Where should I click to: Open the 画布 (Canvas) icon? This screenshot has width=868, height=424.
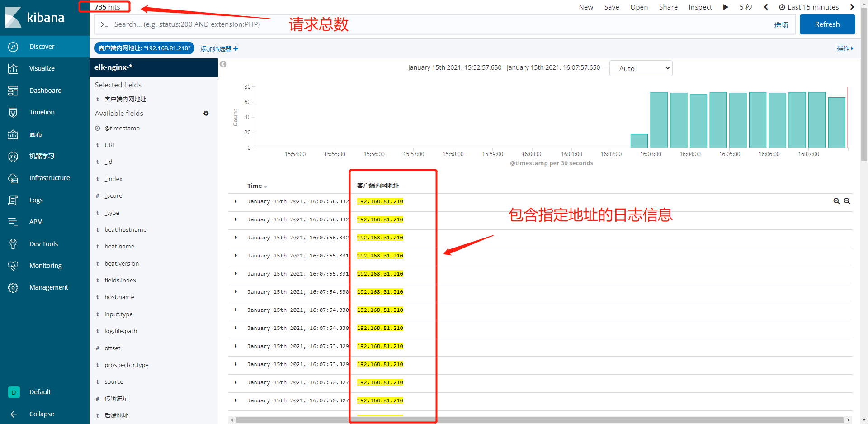coord(13,134)
